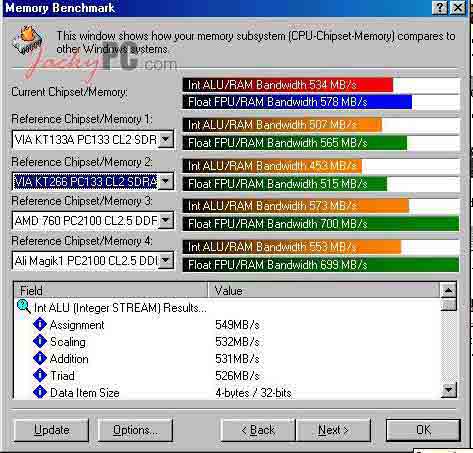Click the Reference Chipset/Memory 4 label
This screenshot has width=473, height=453.
click(x=82, y=241)
